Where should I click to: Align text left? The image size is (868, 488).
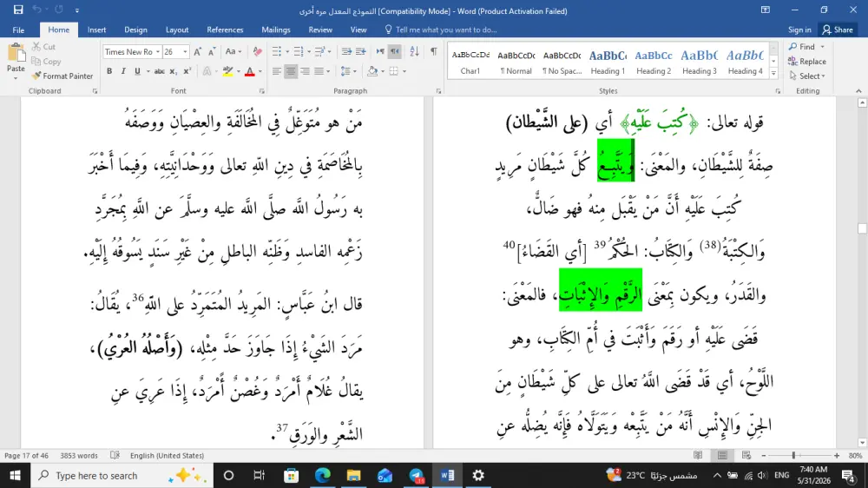(276, 71)
